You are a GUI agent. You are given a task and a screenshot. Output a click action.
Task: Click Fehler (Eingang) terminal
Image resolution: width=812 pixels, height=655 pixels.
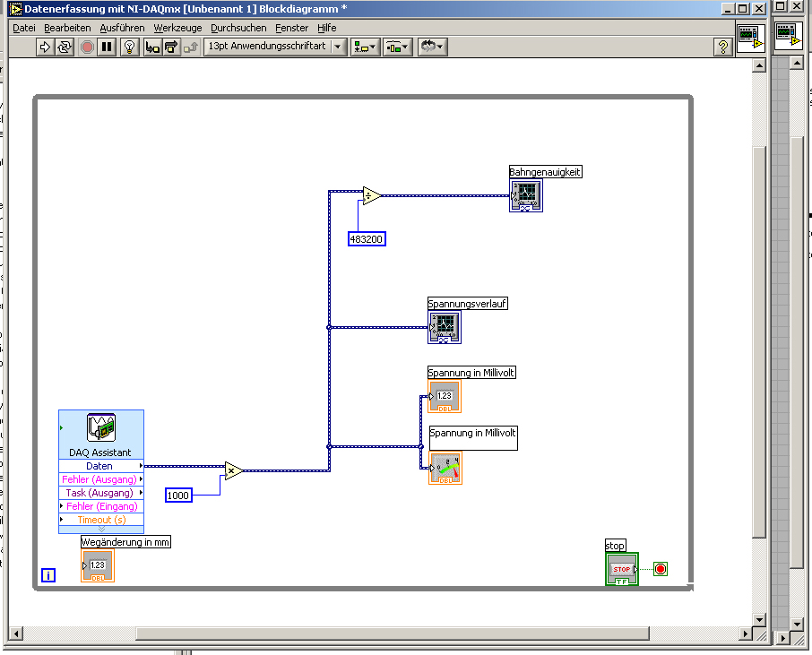(101, 506)
